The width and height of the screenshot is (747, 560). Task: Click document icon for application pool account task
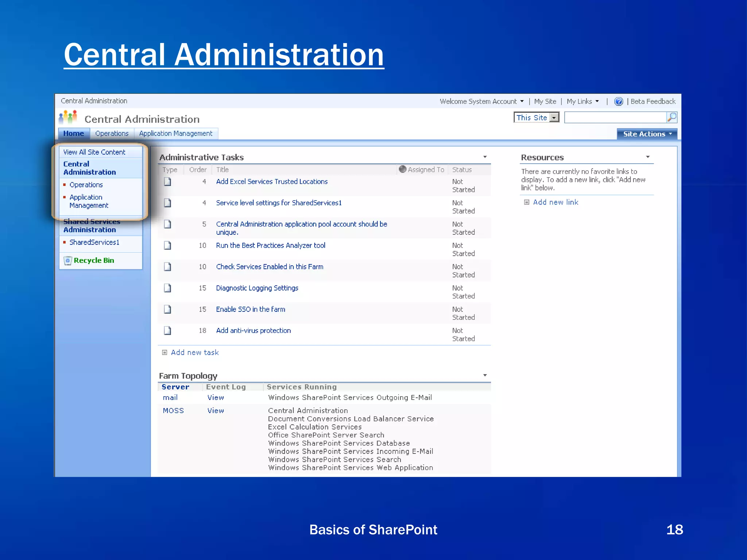(167, 224)
